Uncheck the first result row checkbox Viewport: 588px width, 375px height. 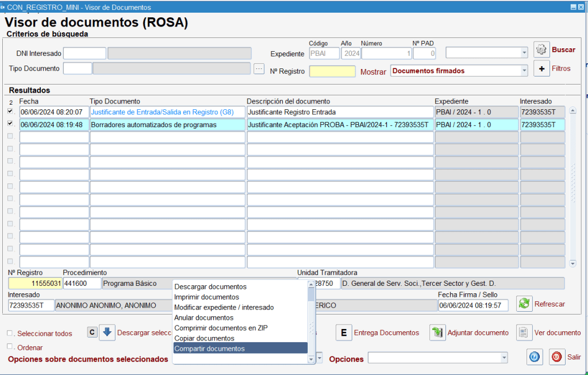[x=10, y=111]
